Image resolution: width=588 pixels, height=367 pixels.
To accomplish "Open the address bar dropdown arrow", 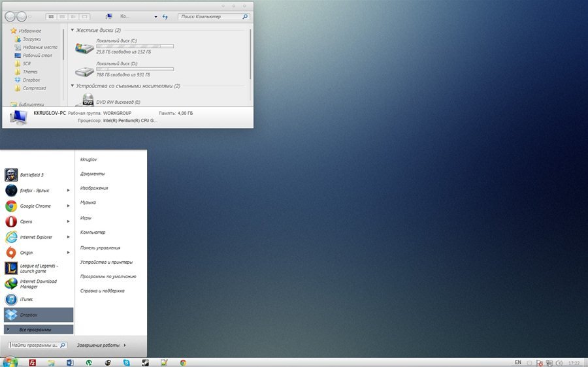I will [x=155, y=16].
